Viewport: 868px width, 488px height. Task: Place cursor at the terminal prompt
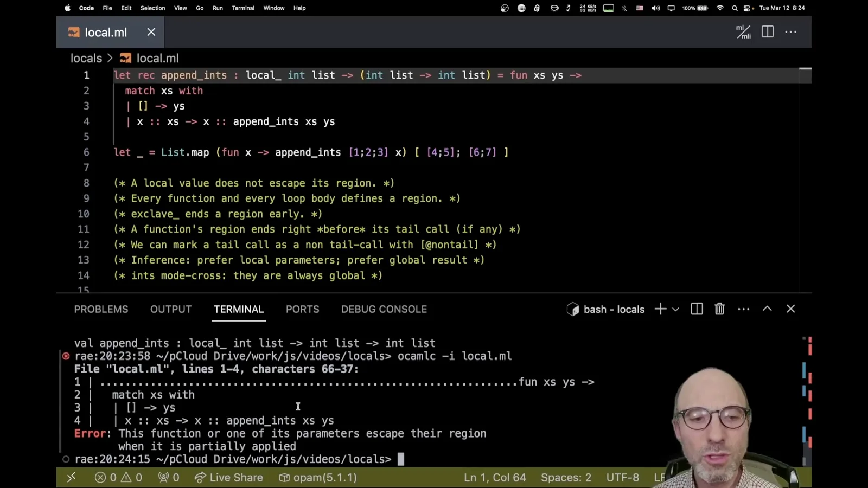pos(401,459)
